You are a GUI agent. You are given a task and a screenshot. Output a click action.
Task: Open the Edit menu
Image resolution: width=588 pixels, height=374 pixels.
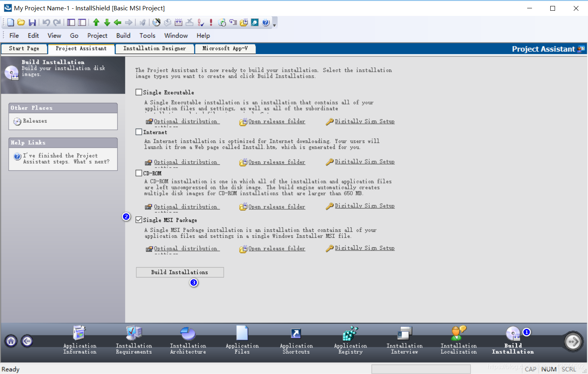point(33,35)
